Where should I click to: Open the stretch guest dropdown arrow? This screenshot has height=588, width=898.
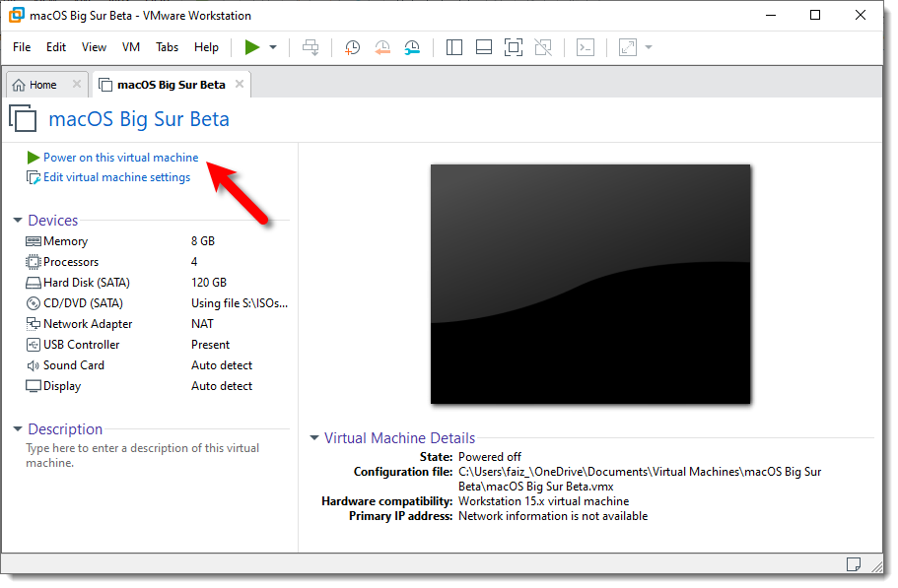click(x=649, y=47)
